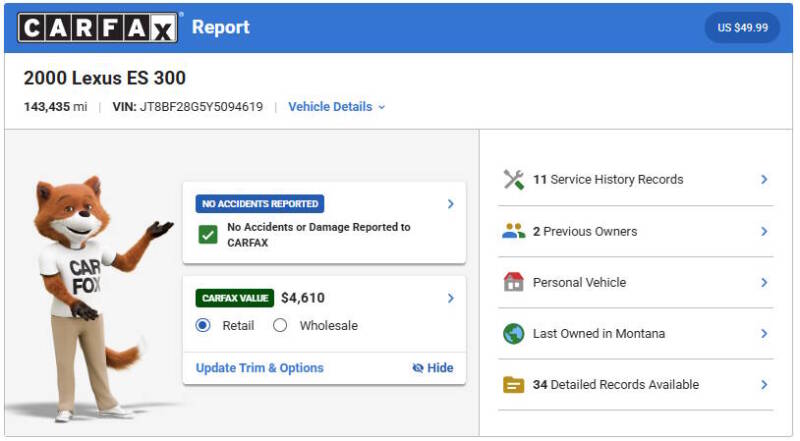800x441 pixels.
Task: Open the Service History Records chevron
Action: pos(764,179)
